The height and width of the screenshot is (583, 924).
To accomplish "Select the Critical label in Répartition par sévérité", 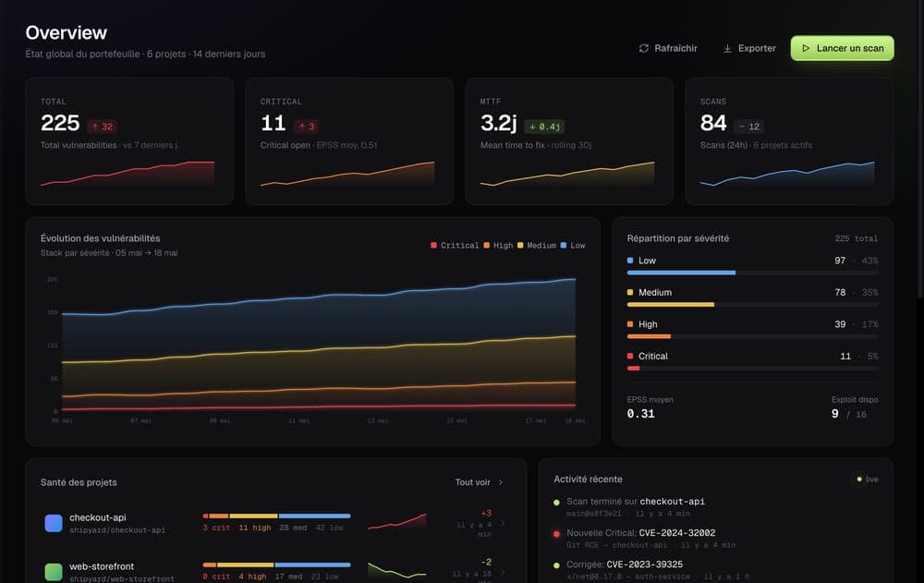I will click(x=653, y=356).
